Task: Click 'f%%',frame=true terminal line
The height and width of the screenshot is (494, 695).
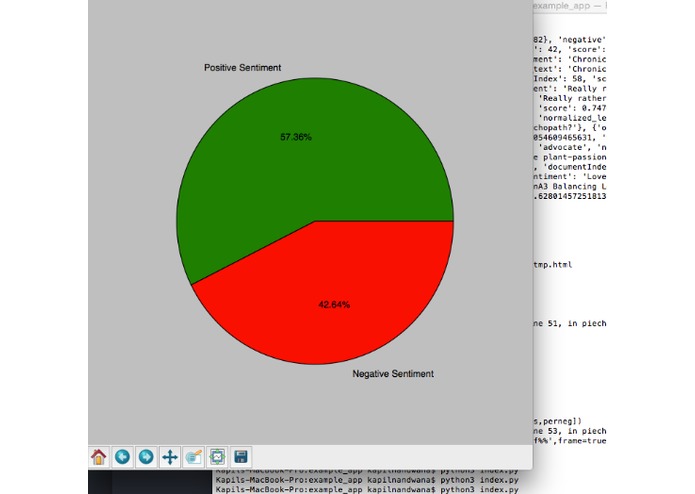Action: 570,441
